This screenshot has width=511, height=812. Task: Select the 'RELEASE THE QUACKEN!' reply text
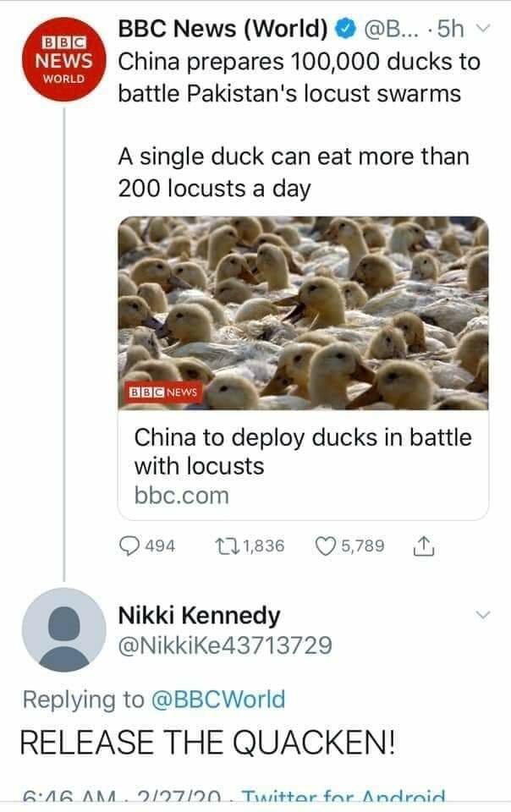pyautogui.click(x=207, y=742)
